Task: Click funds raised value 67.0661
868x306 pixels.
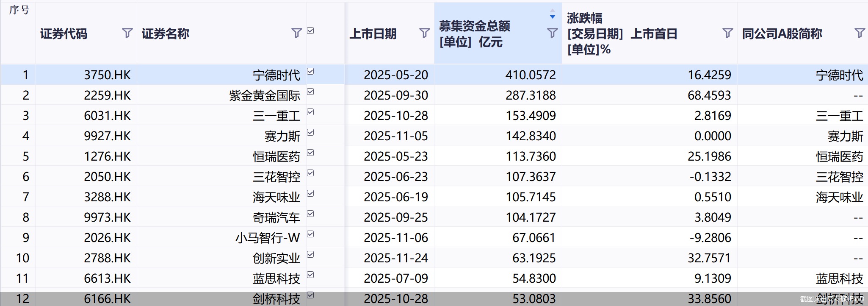Action: point(534,238)
